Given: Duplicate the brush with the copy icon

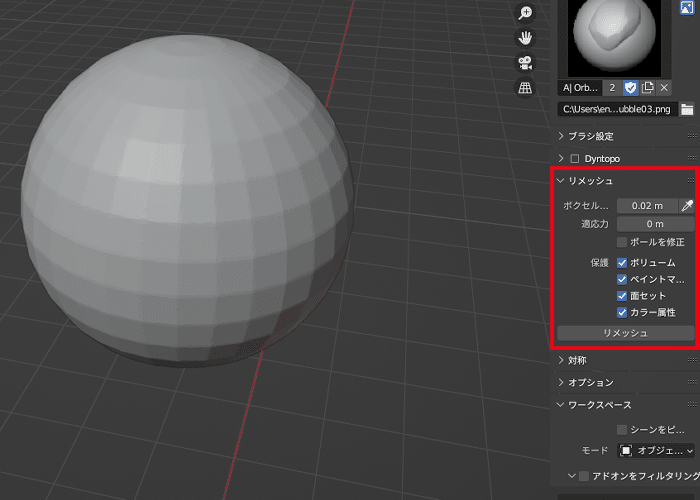Looking at the screenshot, I should click(x=647, y=88).
